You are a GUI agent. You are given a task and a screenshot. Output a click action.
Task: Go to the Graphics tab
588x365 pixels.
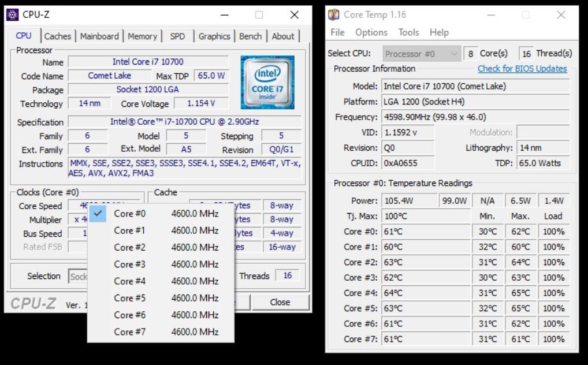click(214, 36)
